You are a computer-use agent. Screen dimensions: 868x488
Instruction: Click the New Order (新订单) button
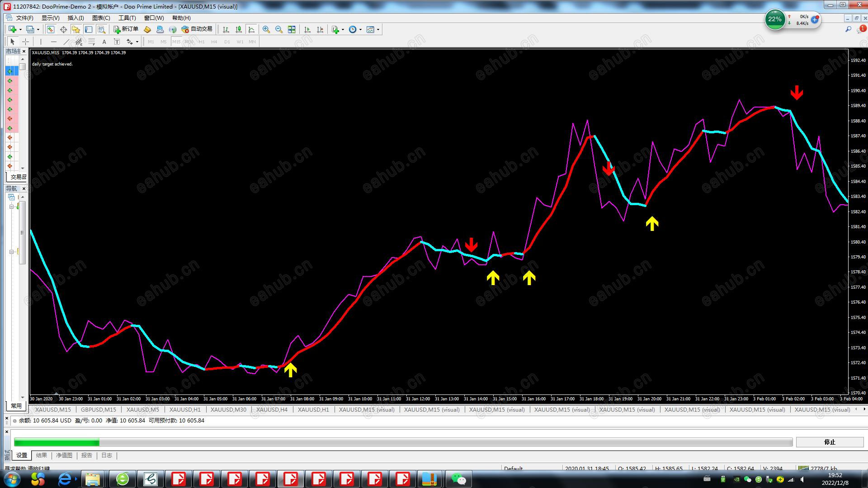126,29
